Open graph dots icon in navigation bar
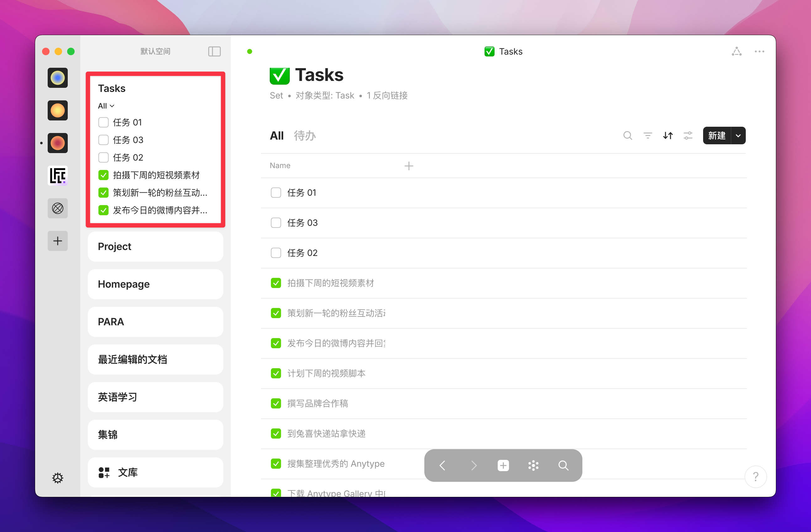 click(x=533, y=465)
